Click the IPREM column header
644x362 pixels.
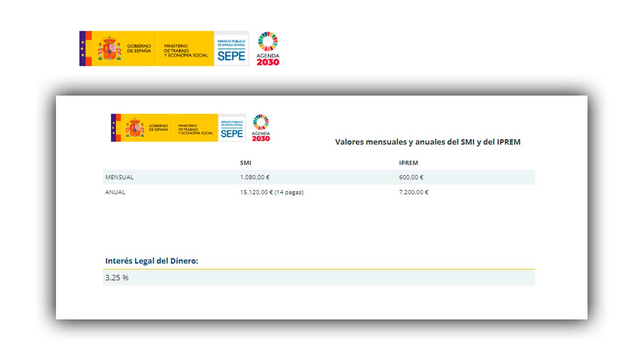coord(409,163)
